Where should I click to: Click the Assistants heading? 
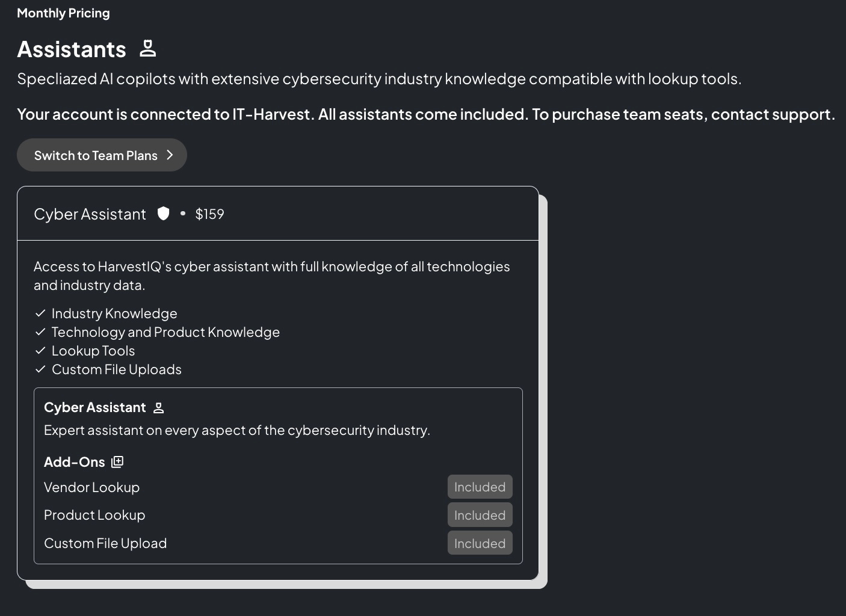pyautogui.click(x=72, y=49)
